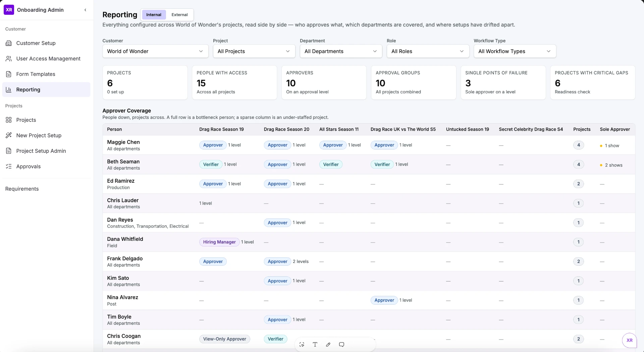The image size is (644, 352).
Task: Click the Customer Setup building icon
Action: [9, 43]
